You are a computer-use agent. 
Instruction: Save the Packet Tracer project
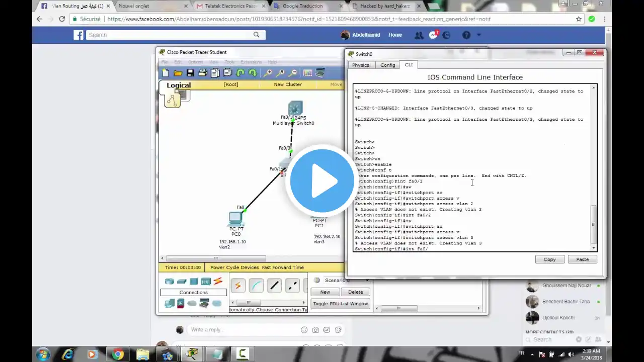[x=190, y=73]
